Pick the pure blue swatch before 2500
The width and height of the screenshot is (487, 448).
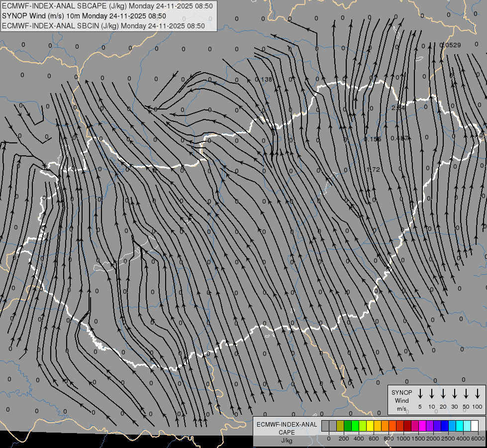point(445,426)
